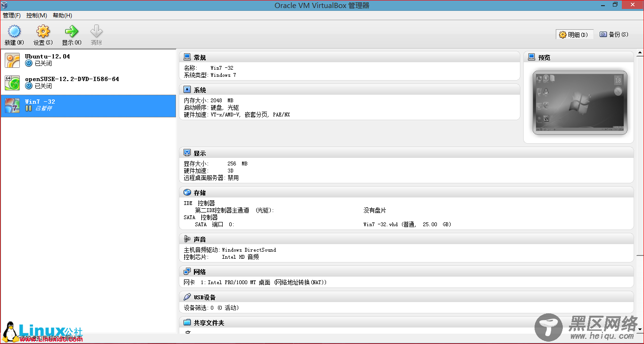Image resolution: width=644 pixels, height=344 pixels.
Task: Click the 'Intel PRO/1000 MT 桌面' adapter text
Action: [239, 282]
